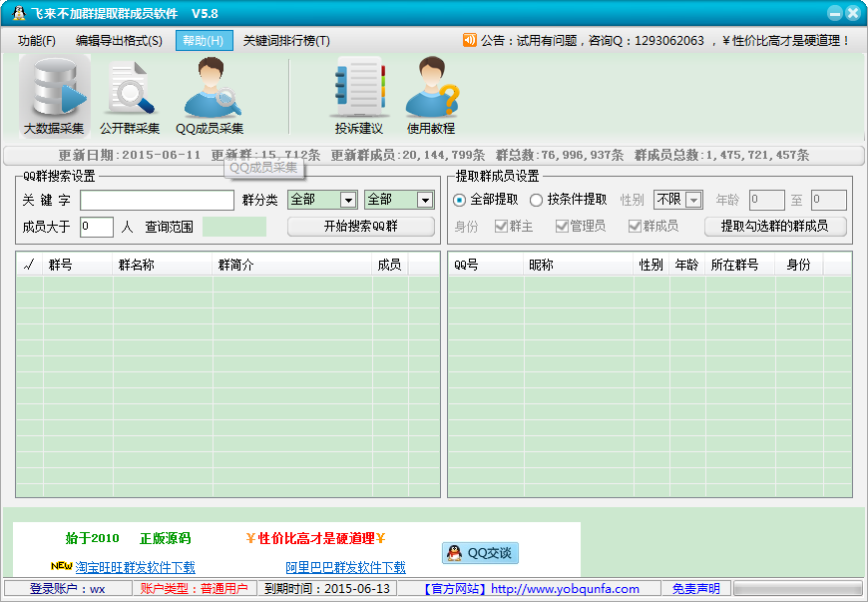Toggle the 管理员 checkbox

(x=562, y=226)
